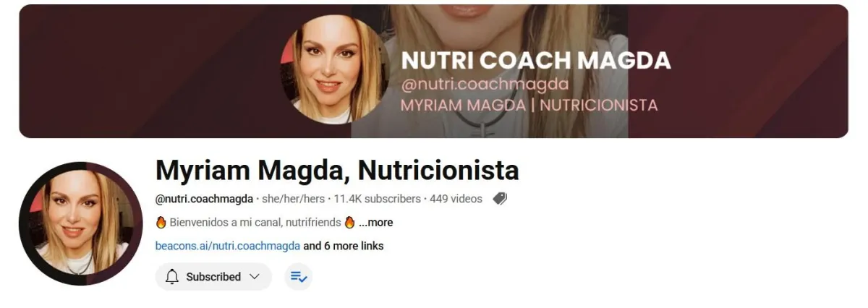Image resolution: width=868 pixels, height=308 pixels.
Task: Click the 11.4K subscribers count
Action: tap(377, 199)
